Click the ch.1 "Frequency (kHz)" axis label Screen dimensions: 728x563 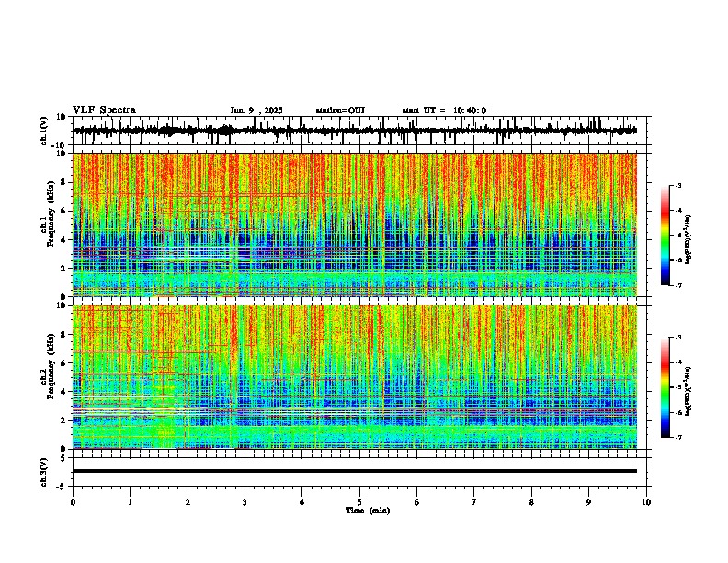(x=51, y=213)
